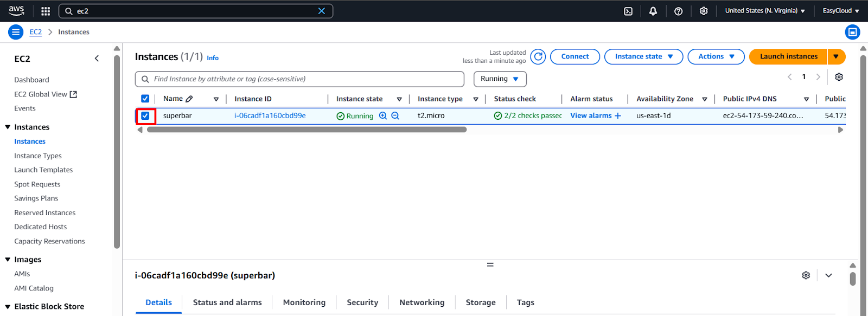Open table preferences gear icon
This screenshot has height=316, width=868.
click(x=839, y=77)
